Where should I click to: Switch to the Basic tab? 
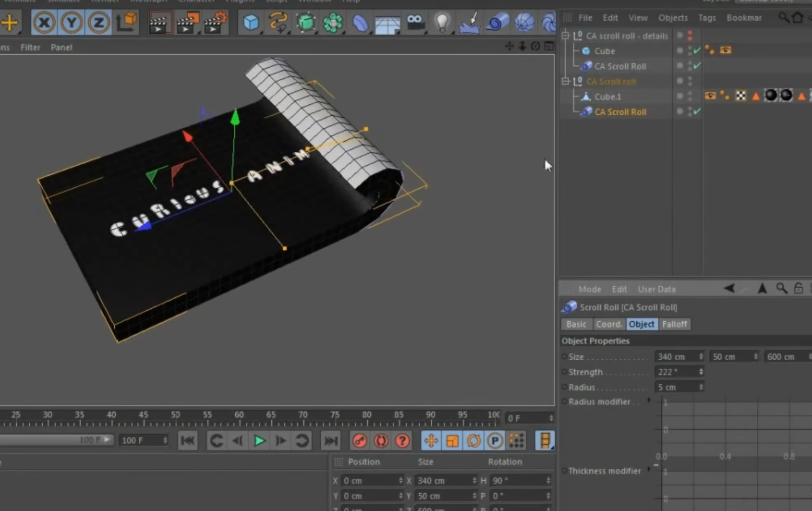576,324
